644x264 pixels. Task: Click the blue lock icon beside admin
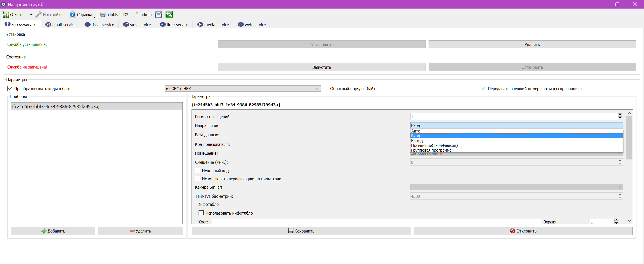coord(158,14)
